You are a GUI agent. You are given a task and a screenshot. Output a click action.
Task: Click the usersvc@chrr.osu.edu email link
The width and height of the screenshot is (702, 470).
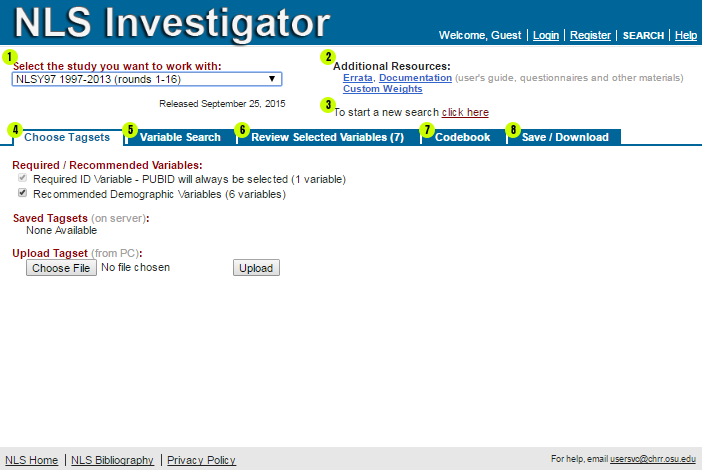[x=653, y=459]
